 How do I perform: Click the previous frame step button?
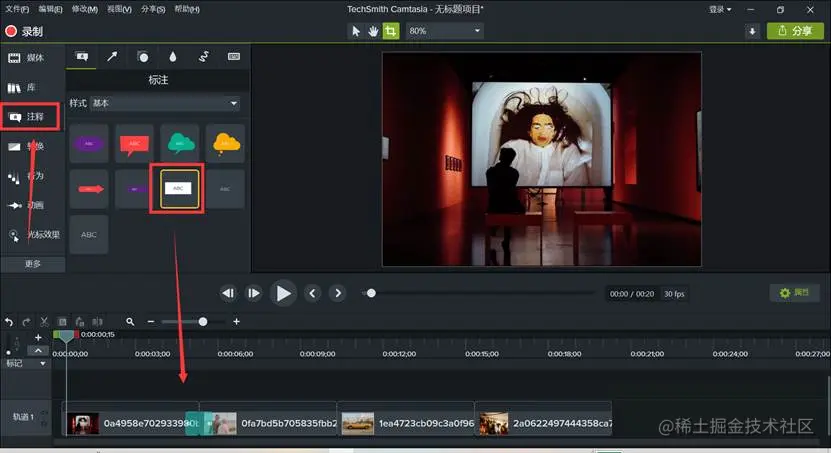228,293
